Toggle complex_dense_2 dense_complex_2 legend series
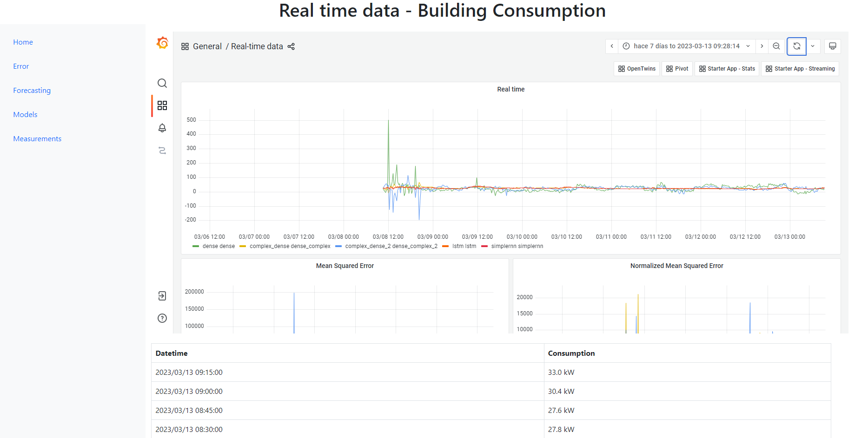 pyautogui.click(x=391, y=246)
